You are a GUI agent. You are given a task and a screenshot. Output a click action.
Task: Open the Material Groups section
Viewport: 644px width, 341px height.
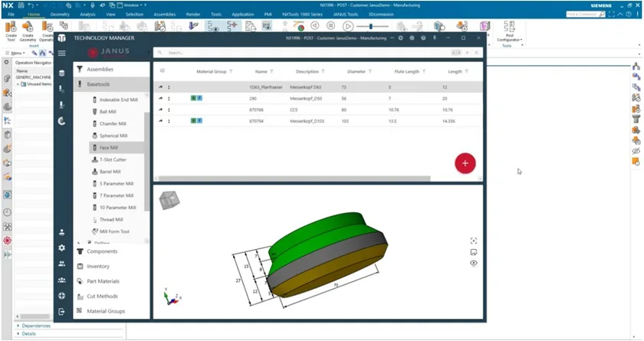(x=111, y=311)
